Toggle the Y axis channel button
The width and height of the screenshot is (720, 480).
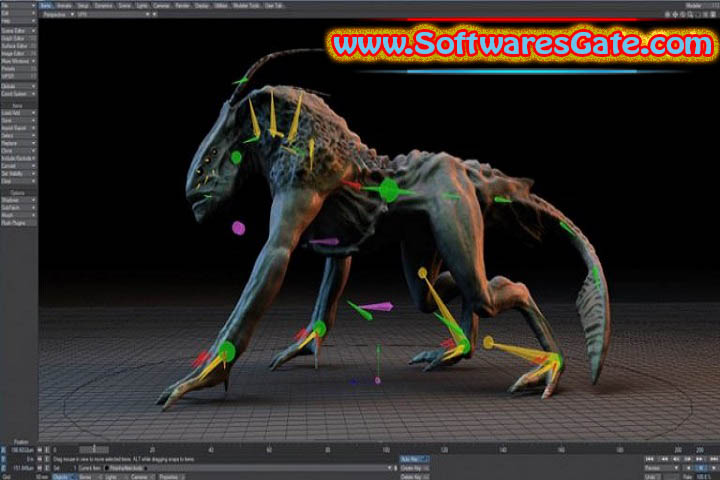point(3,459)
